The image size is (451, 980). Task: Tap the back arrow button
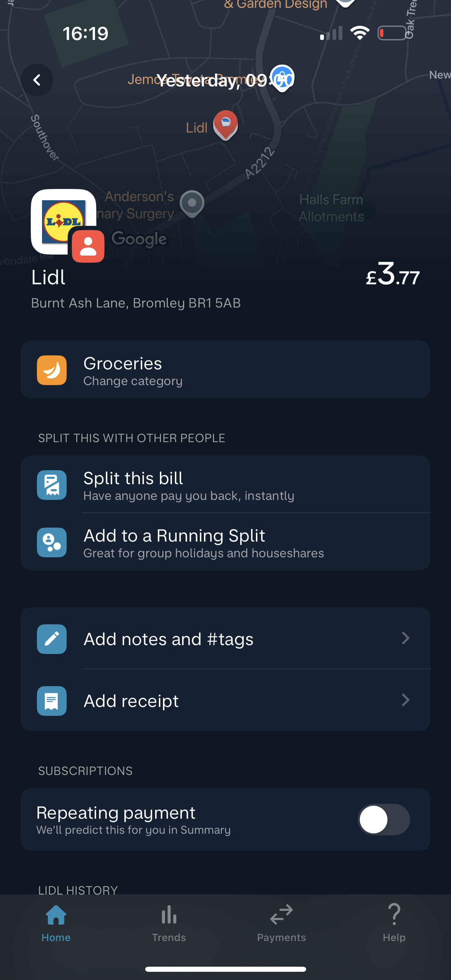[37, 80]
